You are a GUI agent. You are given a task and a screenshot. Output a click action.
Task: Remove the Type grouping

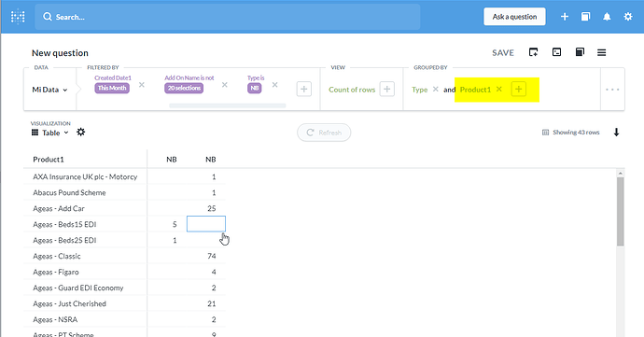[x=435, y=90]
